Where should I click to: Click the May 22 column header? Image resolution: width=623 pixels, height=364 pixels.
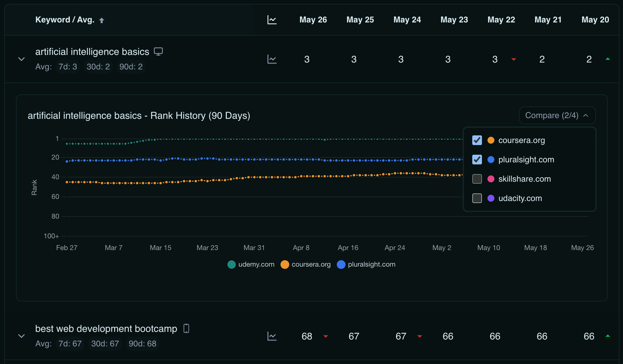click(501, 20)
